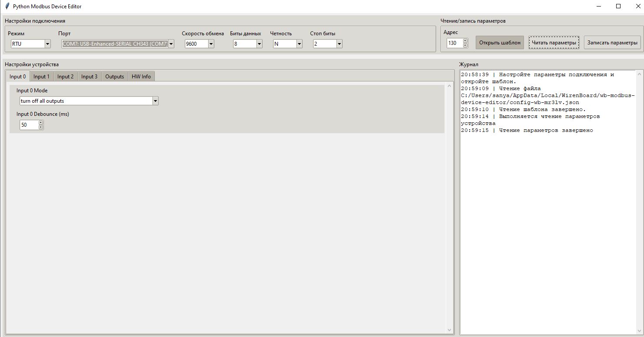Open the Input 0 Mode dropdown
644x337 pixels.
point(155,101)
